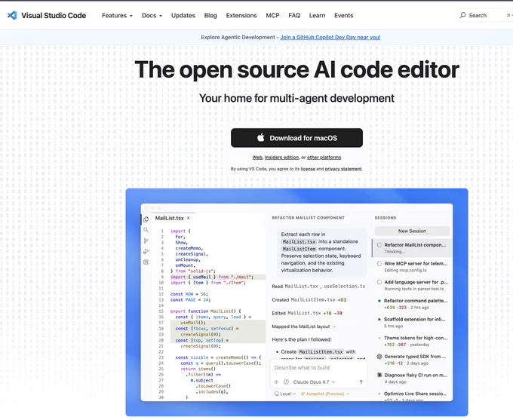The image size is (513, 420).
Task: Expand the Features dropdown menu
Action: tap(117, 15)
